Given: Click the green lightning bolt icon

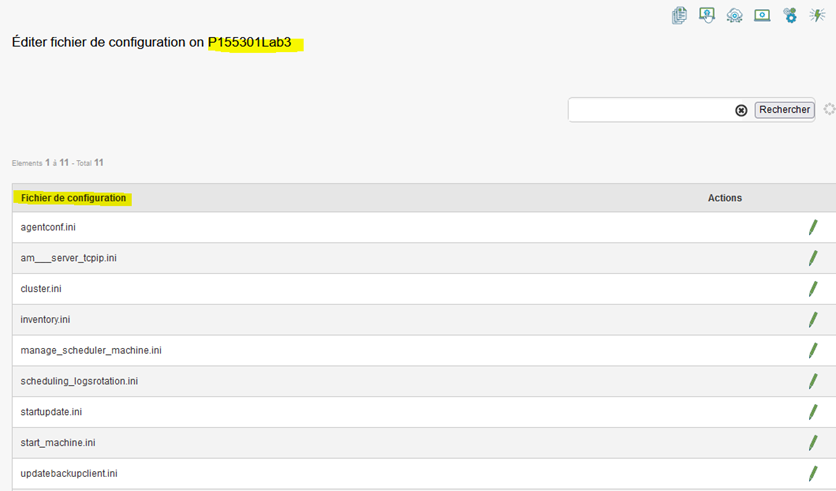Looking at the screenshot, I should [x=817, y=15].
